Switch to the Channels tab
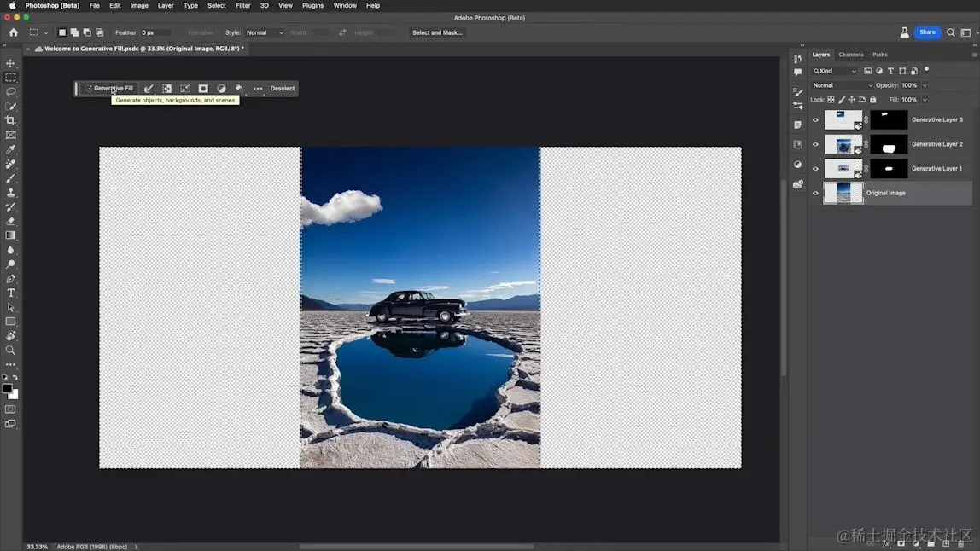Screen dimensions: 980x551 [x=850, y=55]
